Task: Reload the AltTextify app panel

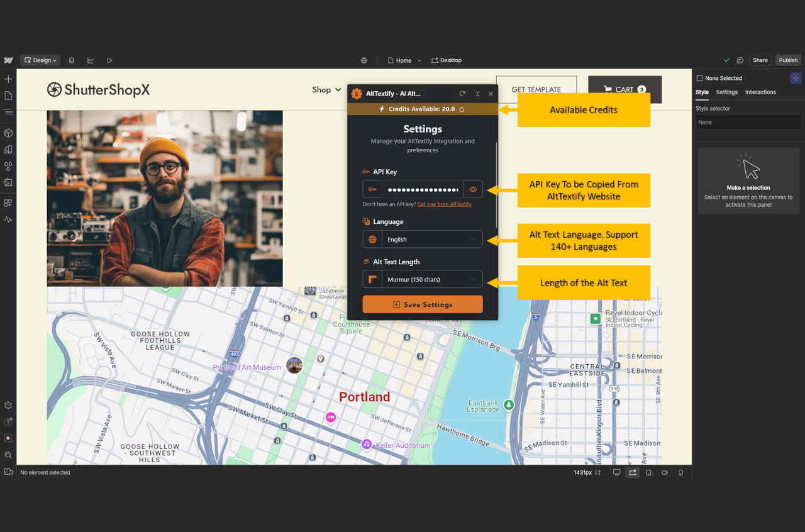Action: point(462,94)
